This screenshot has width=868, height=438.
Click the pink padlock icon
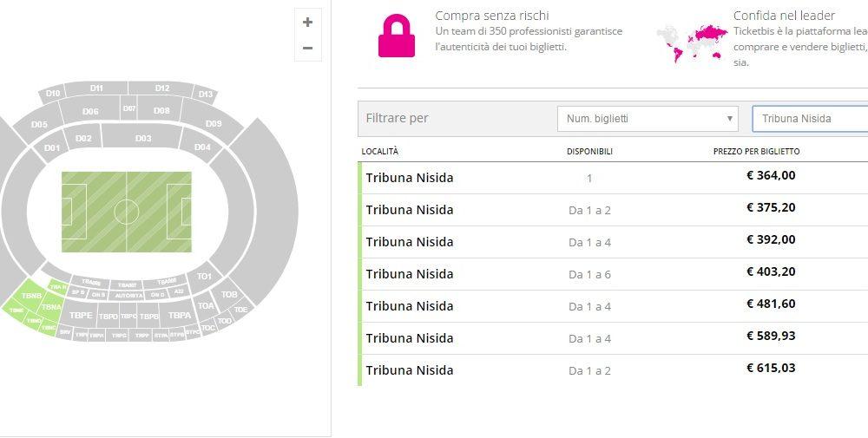click(x=397, y=37)
